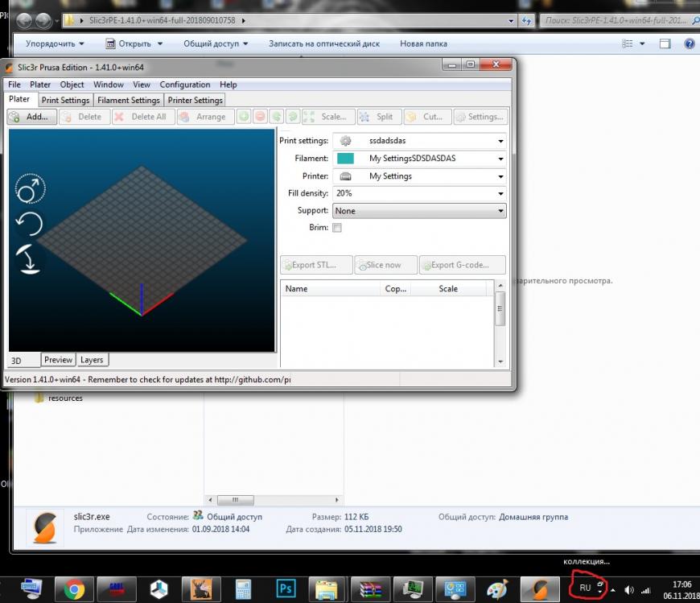Viewport: 700px width, 603px height.
Task: Click the red minus 'fewer copies' icon
Action: (x=260, y=117)
